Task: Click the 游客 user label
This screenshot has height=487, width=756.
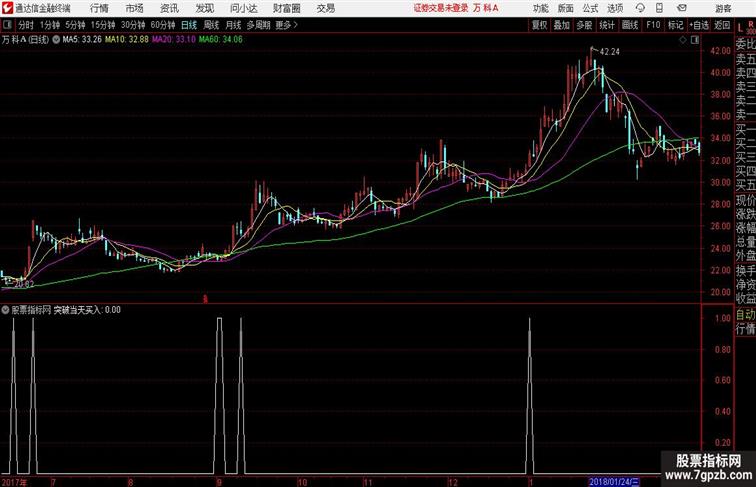Action: (x=723, y=8)
